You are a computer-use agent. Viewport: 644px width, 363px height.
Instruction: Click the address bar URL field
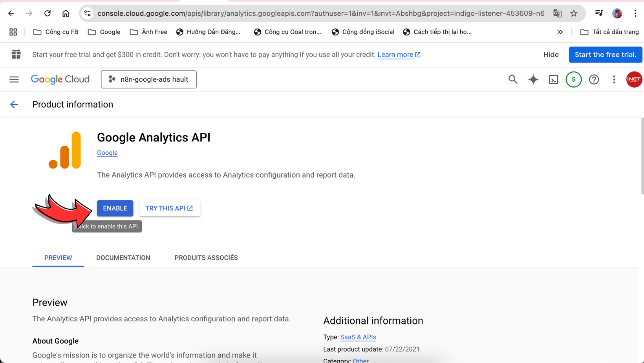coord(321,13)
